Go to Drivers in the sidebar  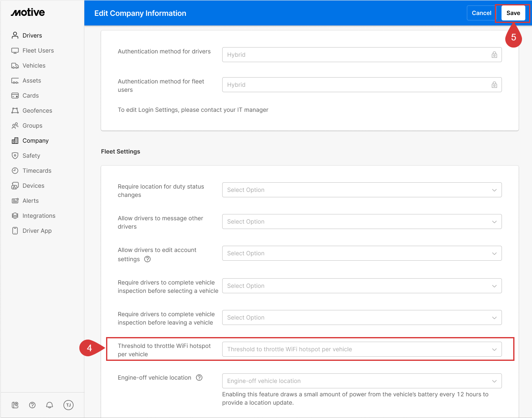32,35
